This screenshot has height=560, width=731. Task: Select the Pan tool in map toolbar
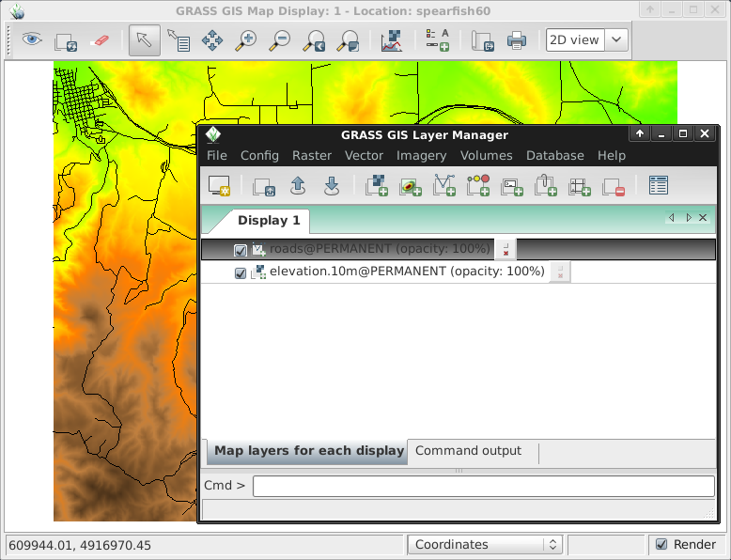[211, 40]
